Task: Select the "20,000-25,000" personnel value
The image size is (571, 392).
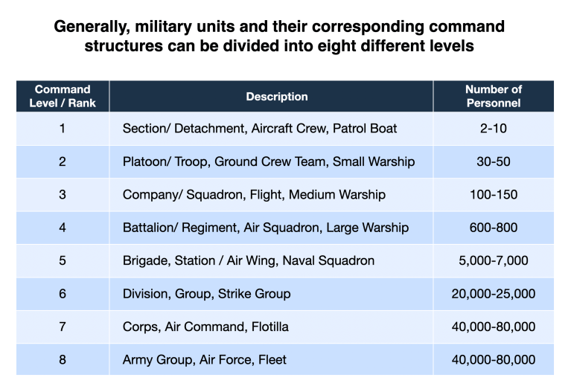Action: coord(493,294)
